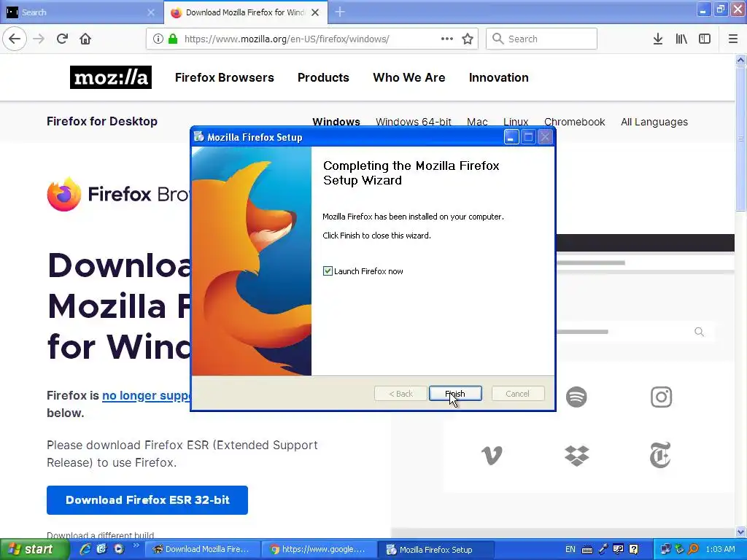Click Finish in the setup wizard
The image size is (747, 560).
pos(455,394)
